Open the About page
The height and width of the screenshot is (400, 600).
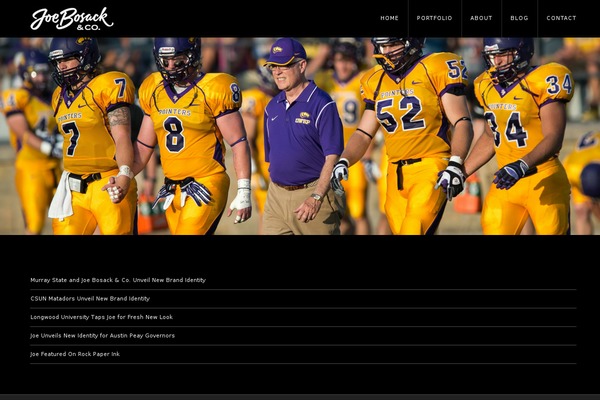[x=481, y=18]
